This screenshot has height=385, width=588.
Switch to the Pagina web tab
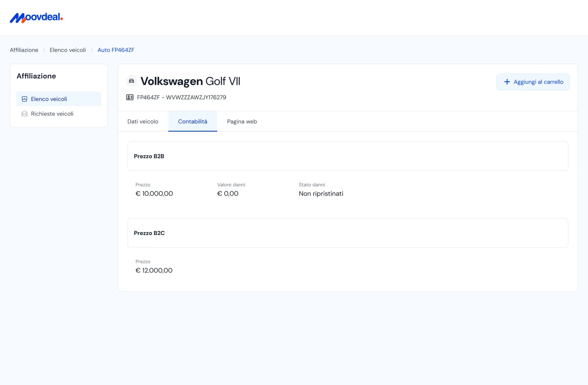point(242,121)
